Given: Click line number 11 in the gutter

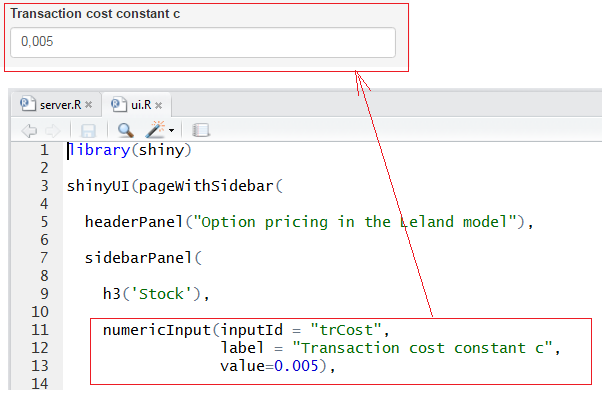Looking at the screenshot, I should click(x=40, y=330).
